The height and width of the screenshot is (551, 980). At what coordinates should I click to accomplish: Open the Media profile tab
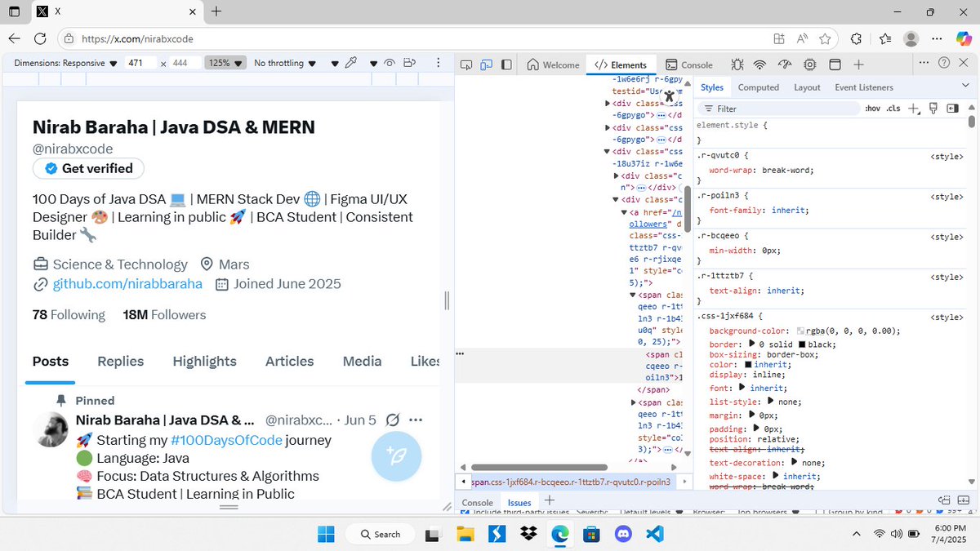[x=362, y=362]
